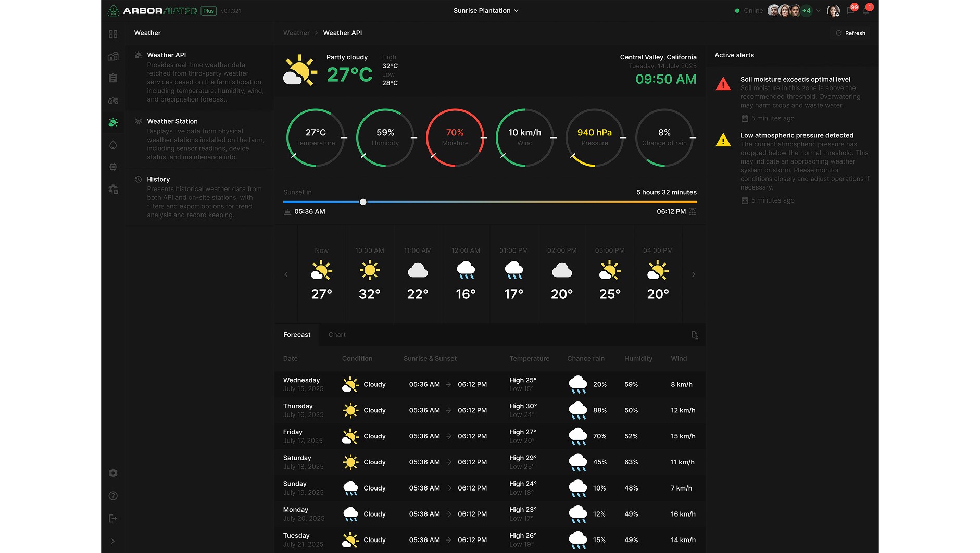Show next hourly forecast with right chevron
The image size is (980, 553).
[x=694, y=274]
